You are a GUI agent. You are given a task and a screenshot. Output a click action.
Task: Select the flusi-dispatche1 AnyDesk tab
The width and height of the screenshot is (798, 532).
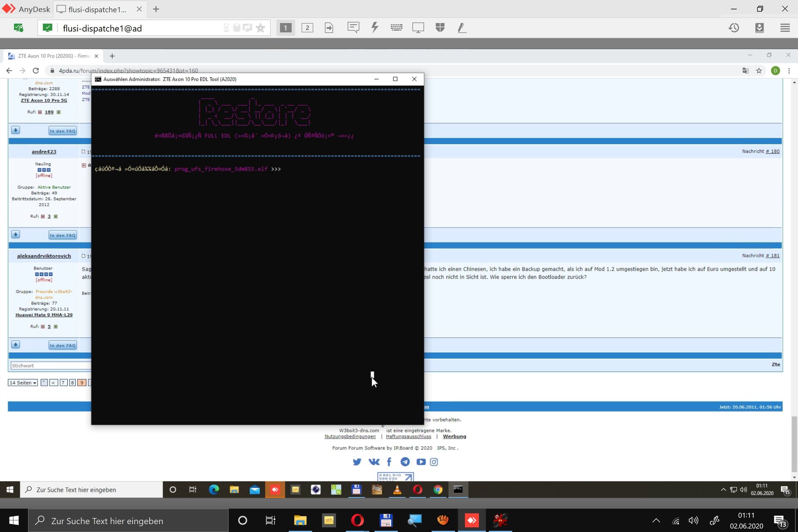tap(96, 9)
